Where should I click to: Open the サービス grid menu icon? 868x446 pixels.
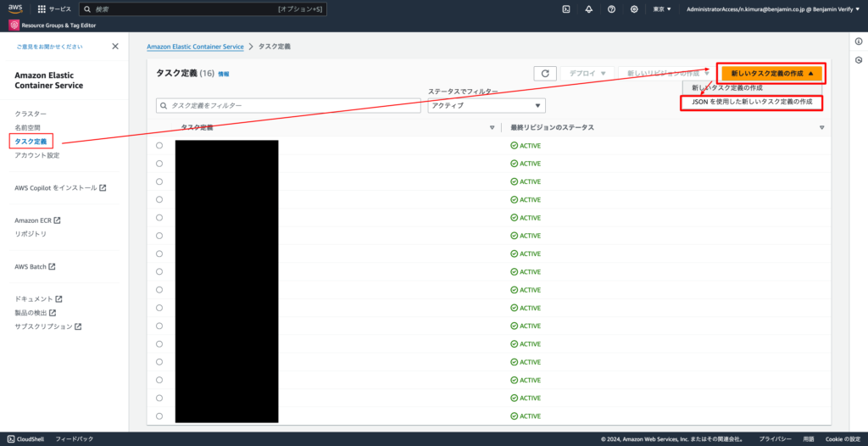[x=42, y=9]
